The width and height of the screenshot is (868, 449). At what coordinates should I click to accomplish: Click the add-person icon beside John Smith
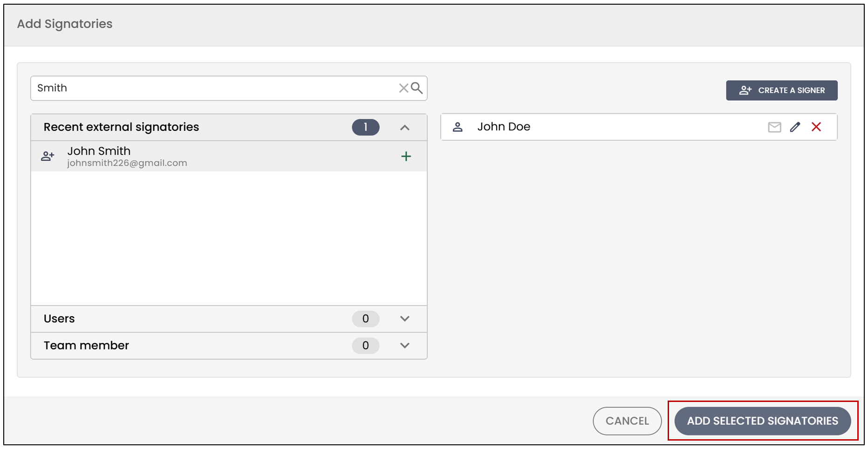[x=48, y=156]
